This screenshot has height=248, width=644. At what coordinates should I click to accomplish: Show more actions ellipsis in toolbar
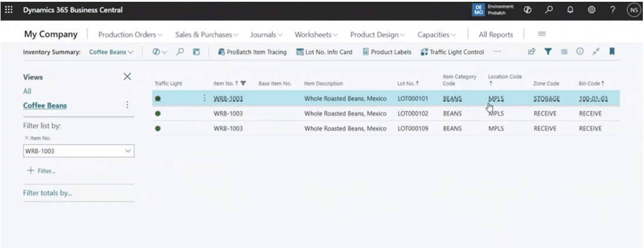point(498,52)
